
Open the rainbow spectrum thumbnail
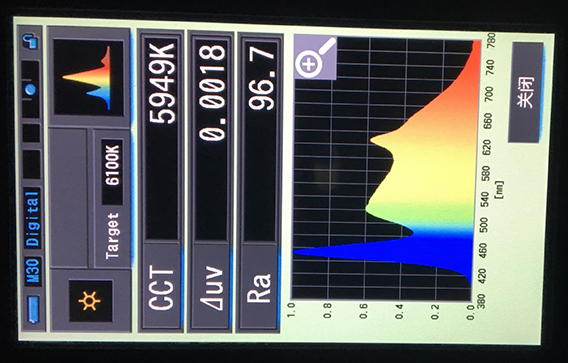pos(89,78)
